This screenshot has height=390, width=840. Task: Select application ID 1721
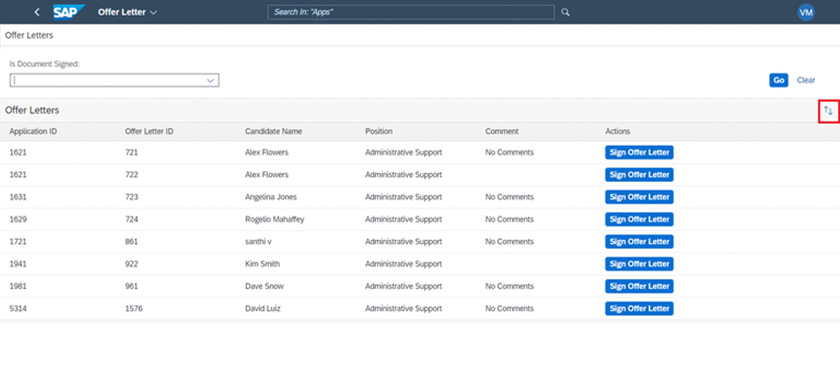coord(18,242)
